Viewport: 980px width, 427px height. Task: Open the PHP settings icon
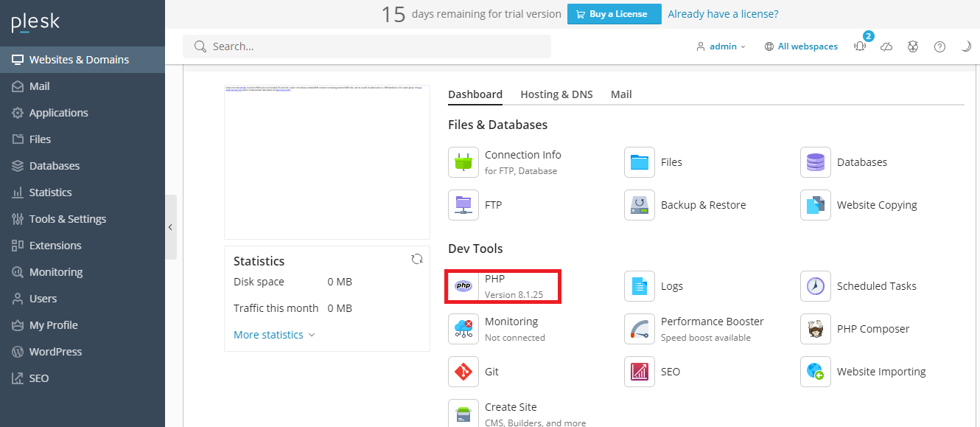[463, 286]
